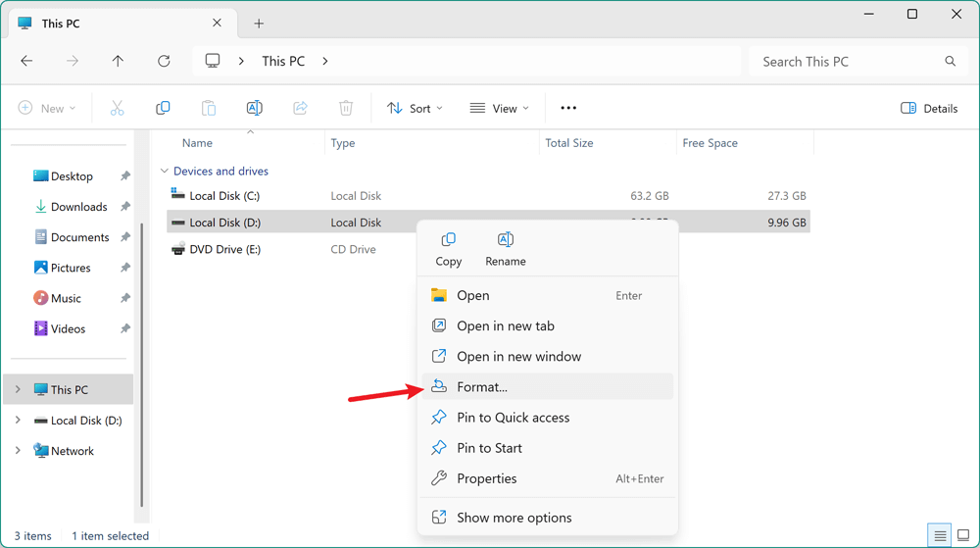Toggle the Details pane button
The width and height of the screenshot is (980, 548).
pyautogui.click(x=929, y=108)
